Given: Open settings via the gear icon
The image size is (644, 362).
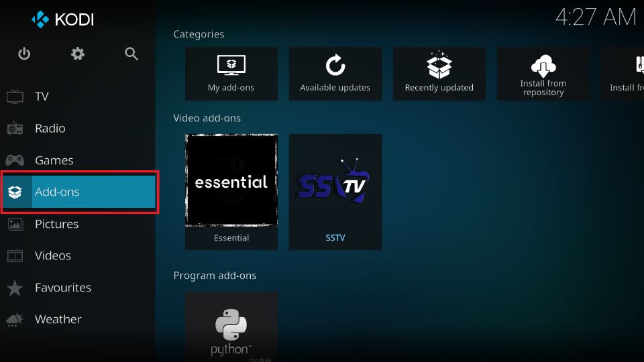Looking at the screenshot, I should tap(78, 54).
